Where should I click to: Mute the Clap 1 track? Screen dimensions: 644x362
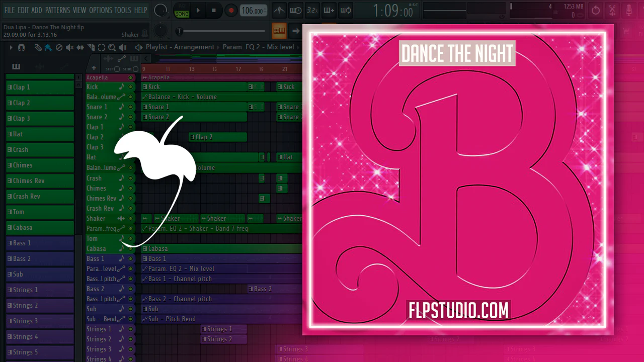pyautogui.click(x=131, y=127)
